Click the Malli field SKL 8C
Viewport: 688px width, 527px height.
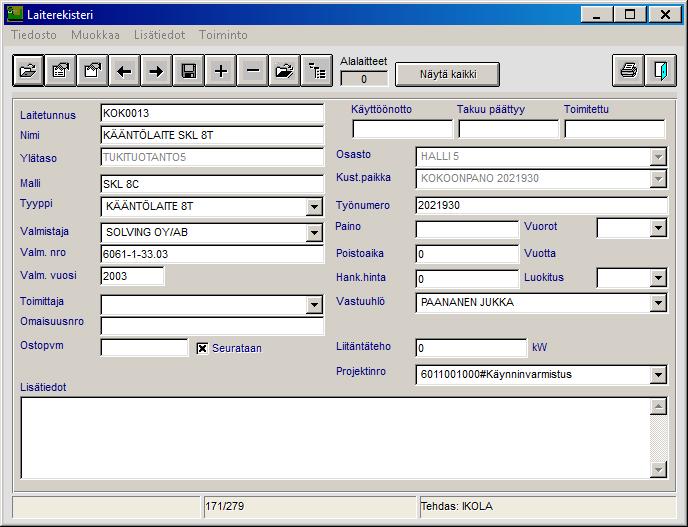(x=212, y=184)
